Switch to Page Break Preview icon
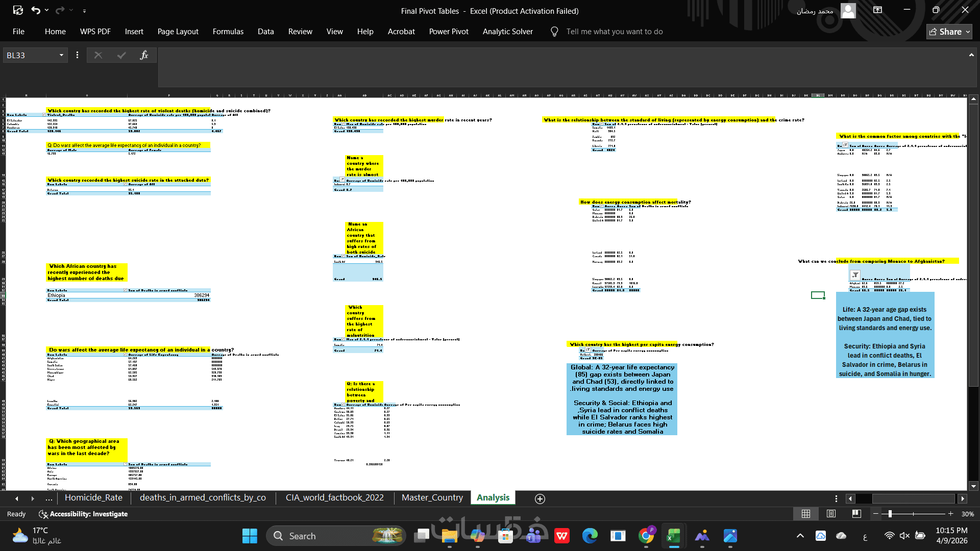The image size is (980, 551). [x=856, y=514]
